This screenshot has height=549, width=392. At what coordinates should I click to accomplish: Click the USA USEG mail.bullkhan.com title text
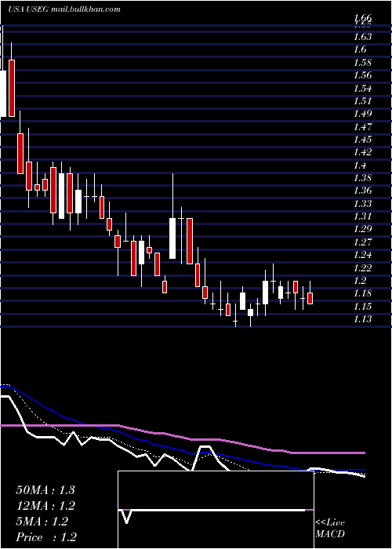pyautogui.click(x=64, y=9)
